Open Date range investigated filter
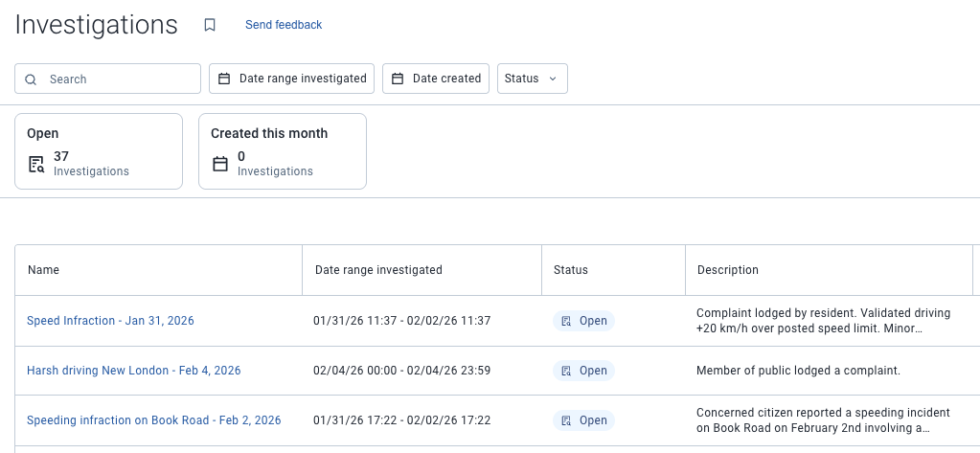The image size is (980, 453). [x=292, y=79]
